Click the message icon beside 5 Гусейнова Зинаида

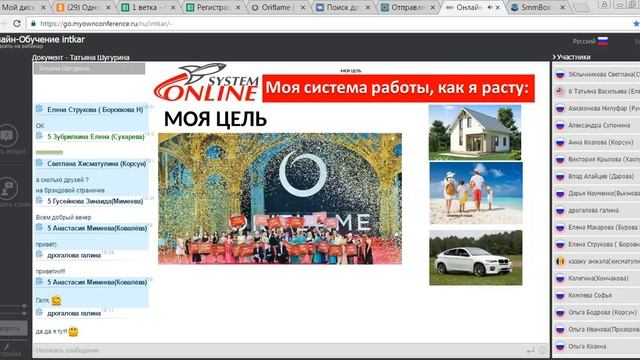[40, 200]
